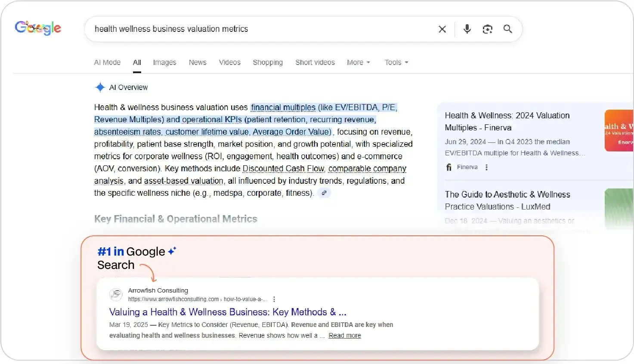Image resolution: width=634 pixels, height=364 pixels.
Task: Click inside the search input field
Action: (258, 29)
